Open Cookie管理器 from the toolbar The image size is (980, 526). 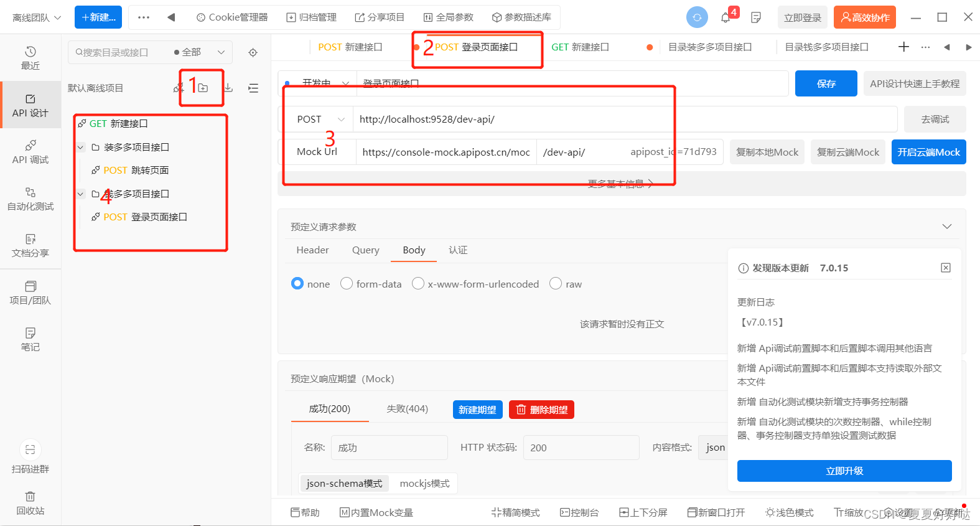click(232, 17)
